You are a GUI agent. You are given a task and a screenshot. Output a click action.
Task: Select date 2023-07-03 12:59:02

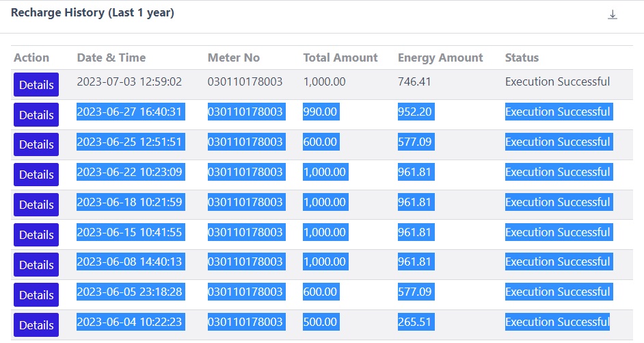[129, 81]
